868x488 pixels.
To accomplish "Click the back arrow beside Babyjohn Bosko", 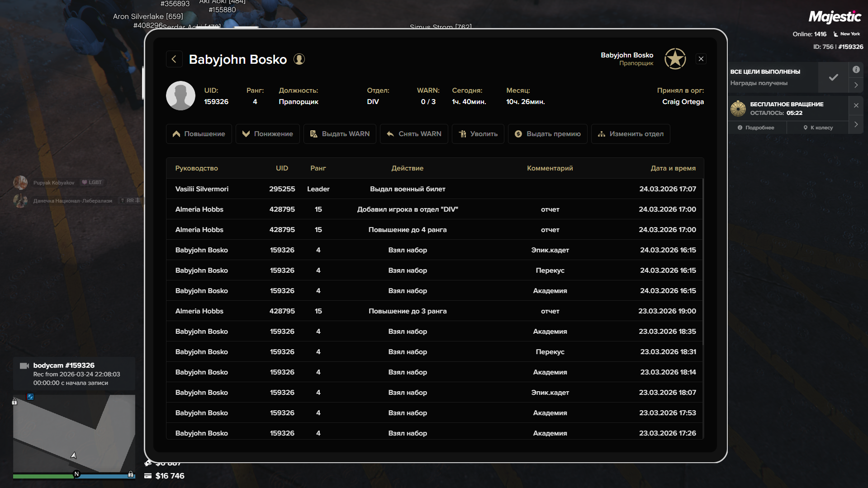I will click(174, 59).
